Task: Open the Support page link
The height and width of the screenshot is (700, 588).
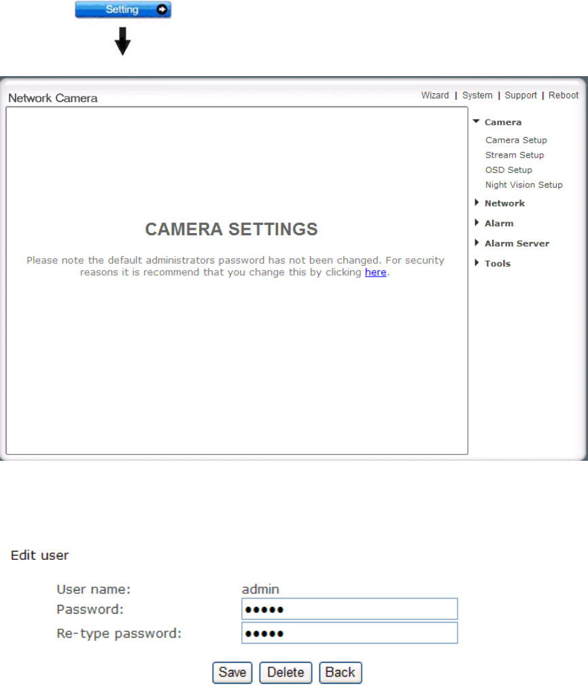Action: 521,96
